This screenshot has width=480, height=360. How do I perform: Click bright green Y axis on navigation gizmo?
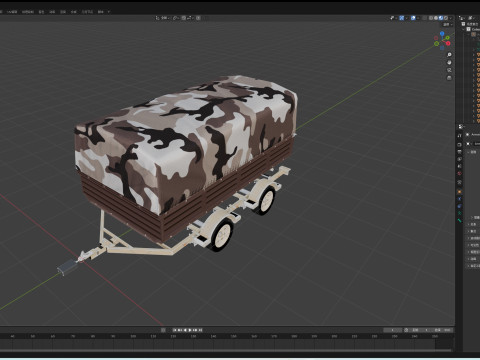pos(448,38)
